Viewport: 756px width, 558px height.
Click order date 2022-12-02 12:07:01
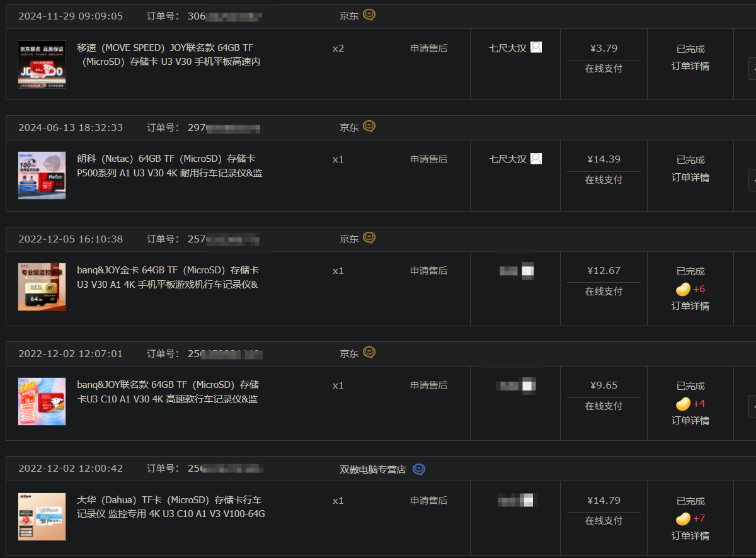[x=71, y=353]
